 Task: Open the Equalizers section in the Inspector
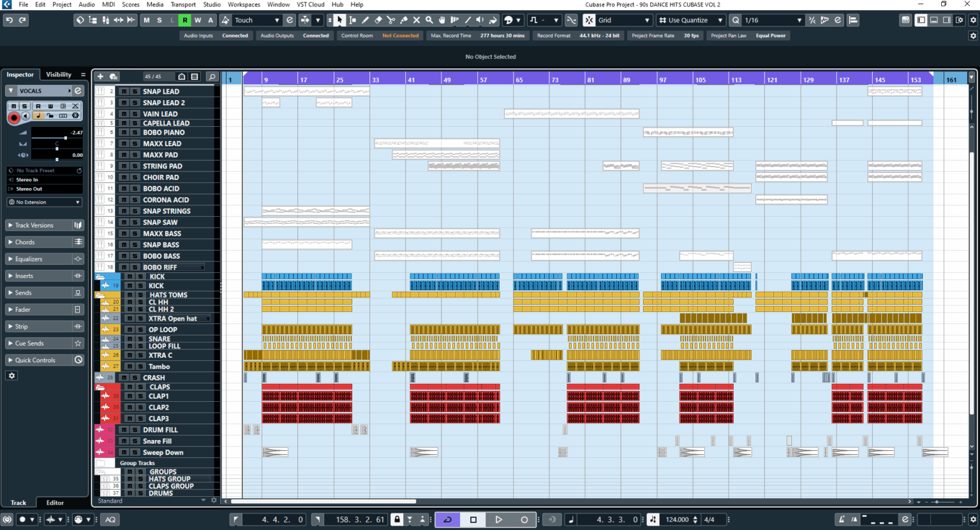(x=29, y=258)
